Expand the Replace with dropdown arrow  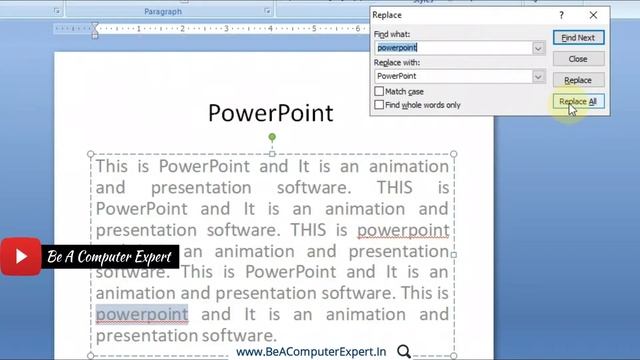click(538, 76)
